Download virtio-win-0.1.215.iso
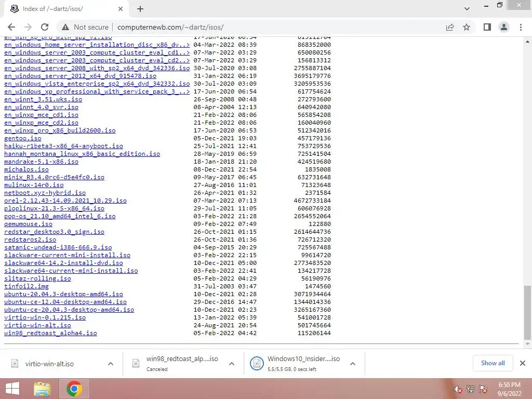 tap(45, 318)
